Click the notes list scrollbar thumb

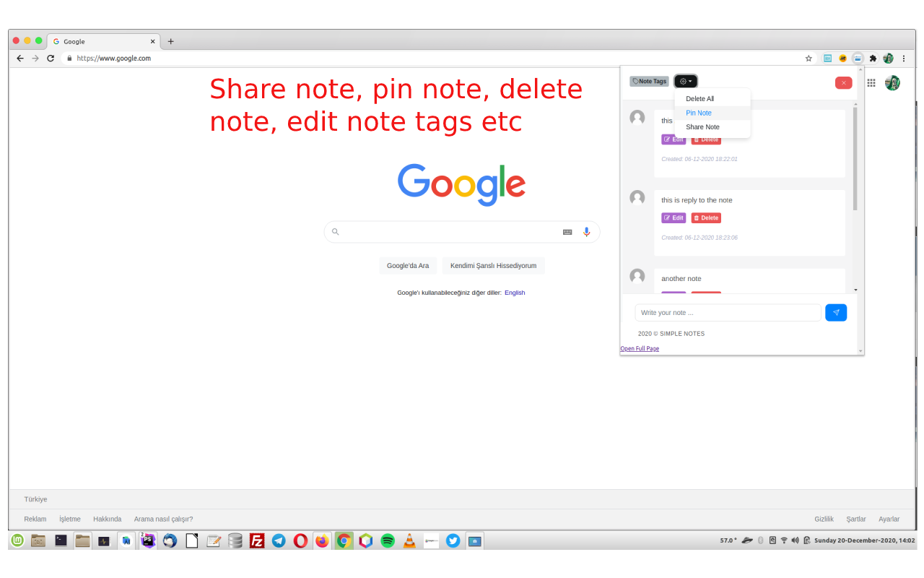tap(855, 159)
